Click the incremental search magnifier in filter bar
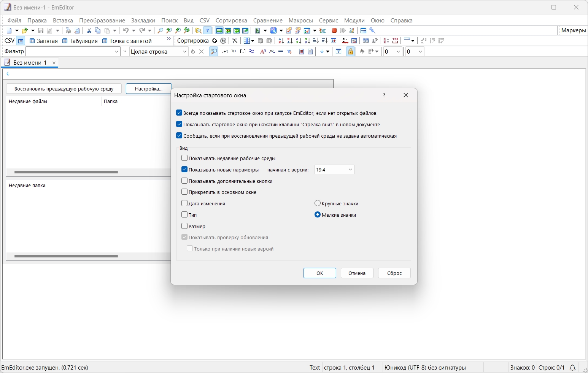The height and width of the screenshot is (373, 588). [x=214, y=51]
